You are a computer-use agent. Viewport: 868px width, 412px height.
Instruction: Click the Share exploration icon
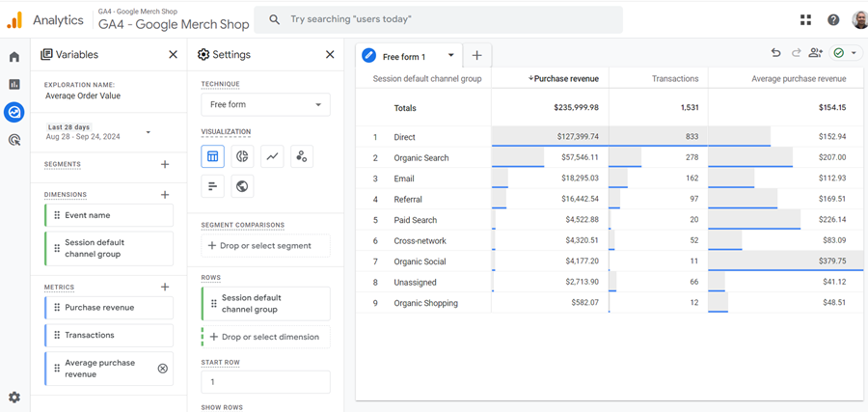(815, 53)
